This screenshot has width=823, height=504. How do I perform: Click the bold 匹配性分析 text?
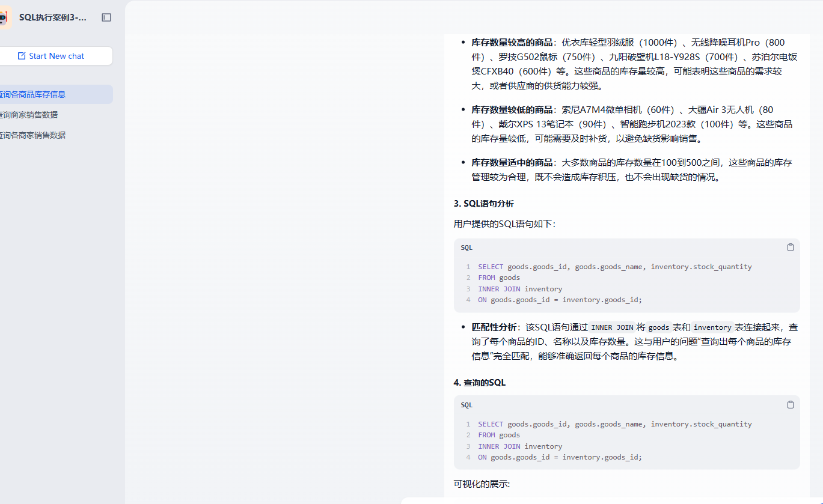(494, 327)
